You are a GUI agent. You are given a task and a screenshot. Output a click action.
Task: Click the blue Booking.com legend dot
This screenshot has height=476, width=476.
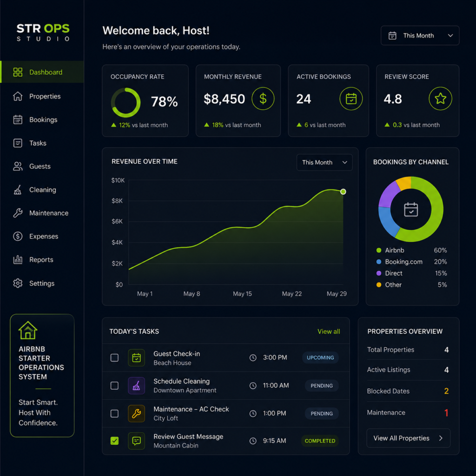click(378, 262)
